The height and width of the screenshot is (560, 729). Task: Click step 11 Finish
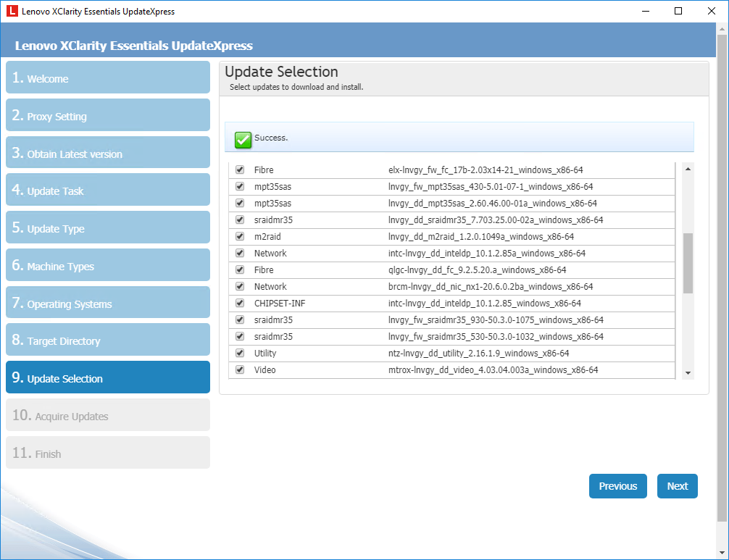[x=108, y=453]
